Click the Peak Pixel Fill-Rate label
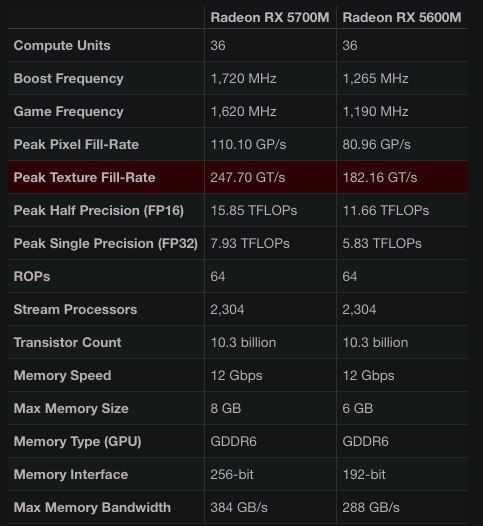The image size is (483, 526). tap(76, 145)
